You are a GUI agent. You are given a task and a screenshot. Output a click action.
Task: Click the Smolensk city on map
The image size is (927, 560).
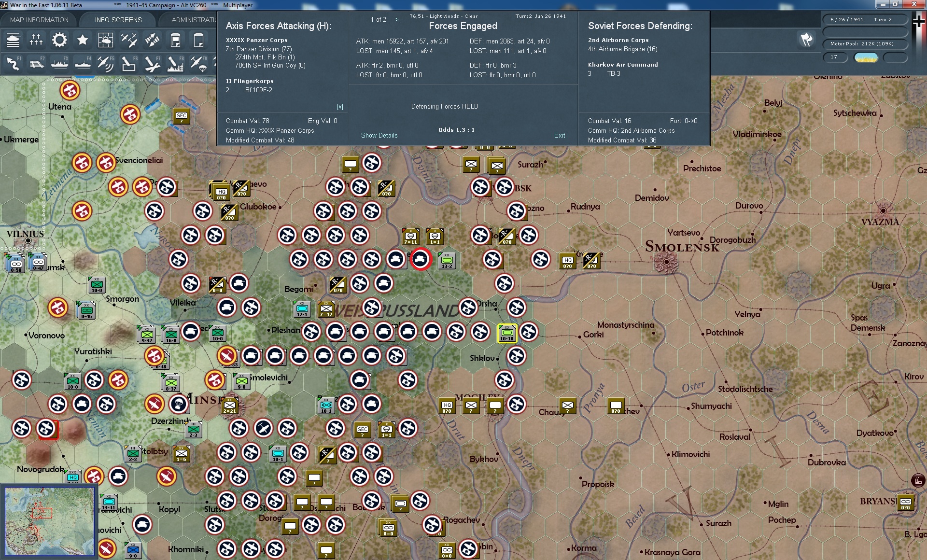pos(666,262)
